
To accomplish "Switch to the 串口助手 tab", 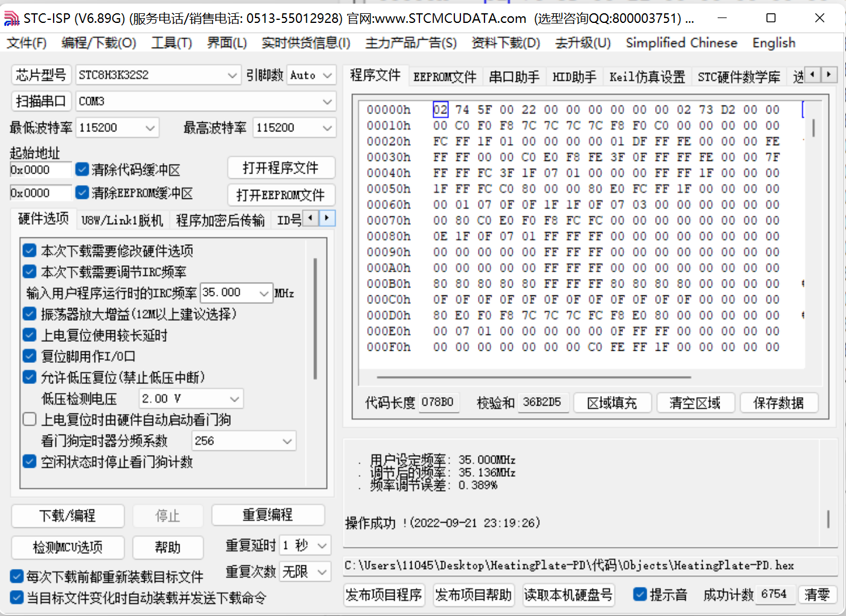I will (x=513, y=77).
